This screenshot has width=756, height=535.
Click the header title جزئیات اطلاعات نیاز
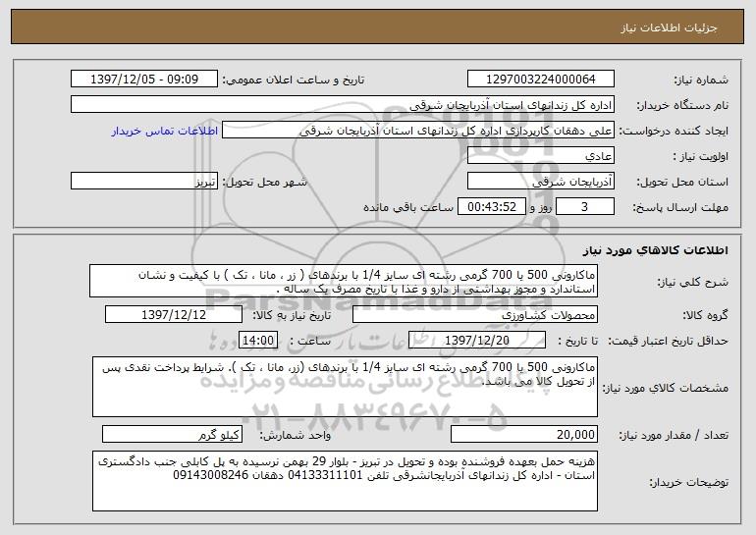click(669, 27)
